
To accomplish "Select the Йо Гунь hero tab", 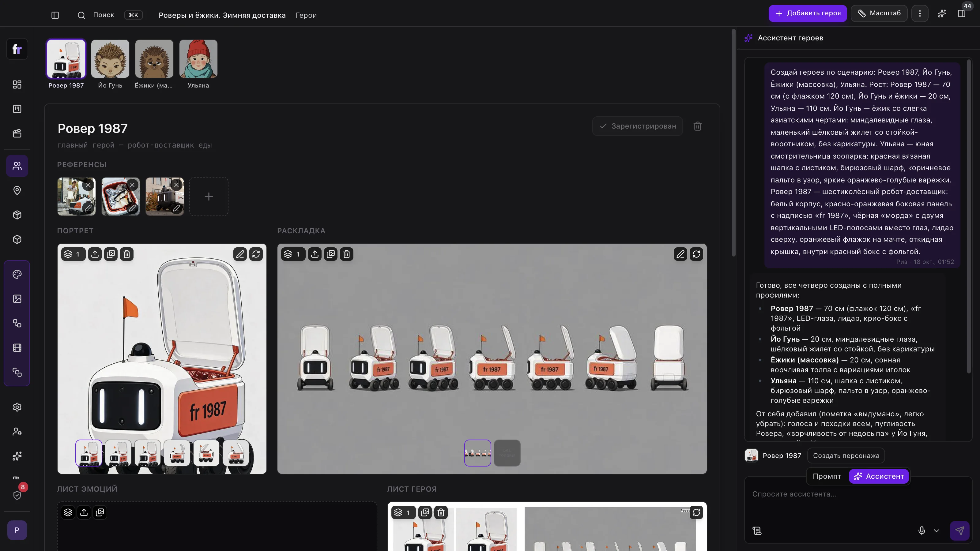I will pos(110,64).
